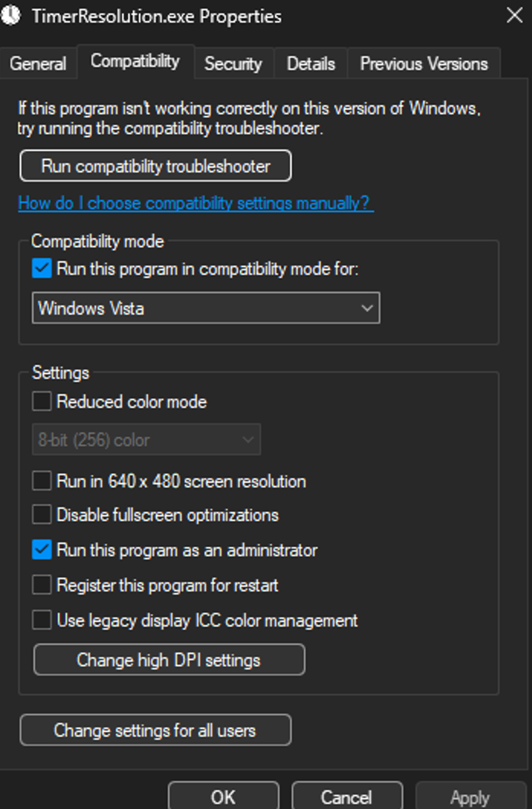The height and width of the screenshot is (809, 532).
Task: Uncheck Run this program as an administrator
Action: (x=42, y=550)
